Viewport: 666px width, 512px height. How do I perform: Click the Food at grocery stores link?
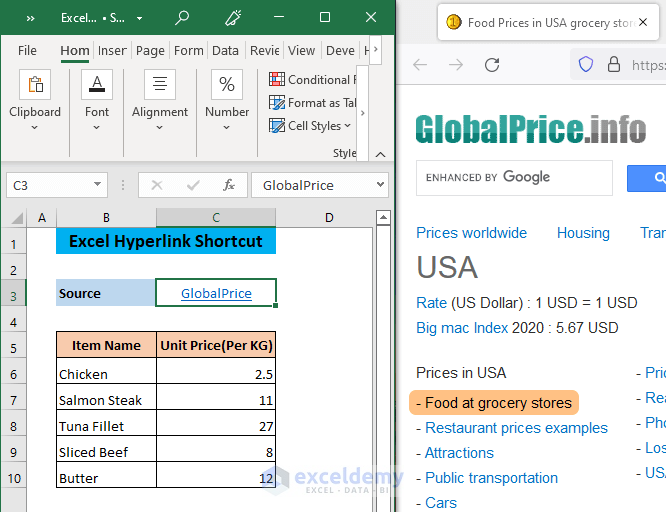(x=498, y=403)
